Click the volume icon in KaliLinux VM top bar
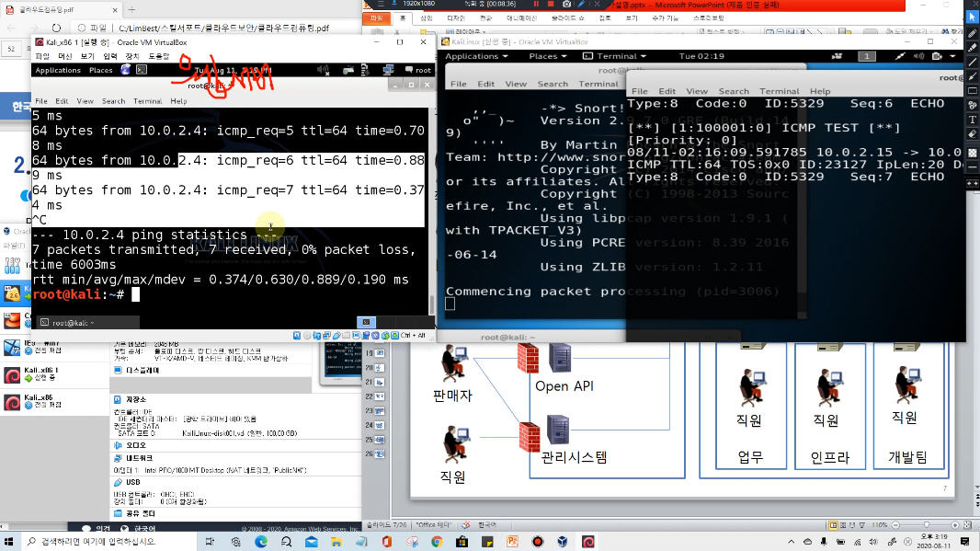This screenshot has height=551, width=980. click(918, 56)
